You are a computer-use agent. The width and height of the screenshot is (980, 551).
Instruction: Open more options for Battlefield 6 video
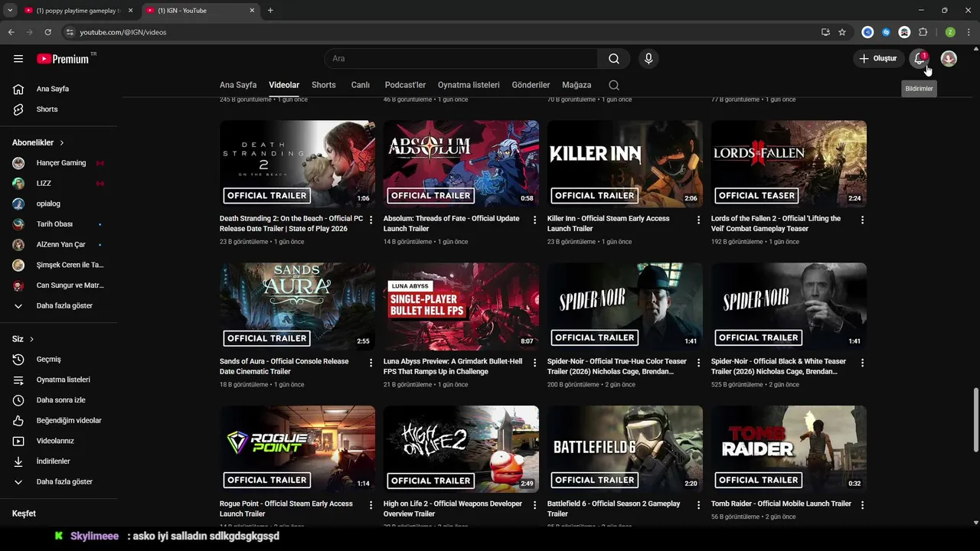point(698,505)
